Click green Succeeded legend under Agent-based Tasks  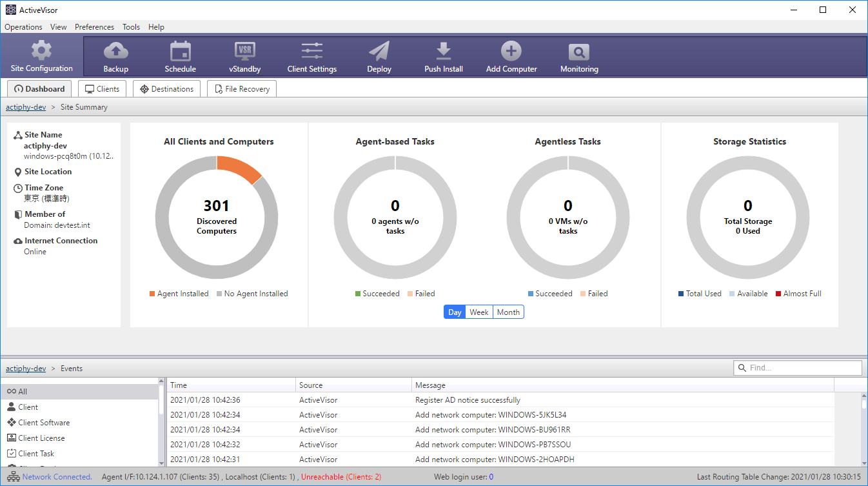point(377,294)
